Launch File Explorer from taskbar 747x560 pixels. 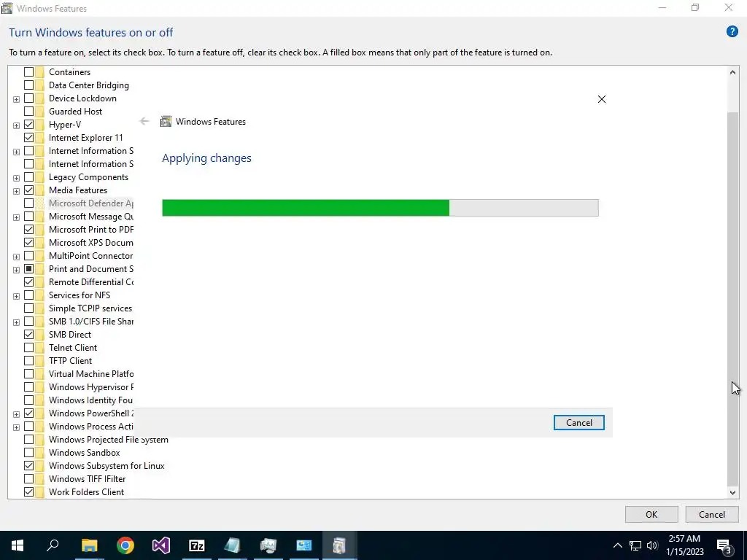(x=89, y=545)
